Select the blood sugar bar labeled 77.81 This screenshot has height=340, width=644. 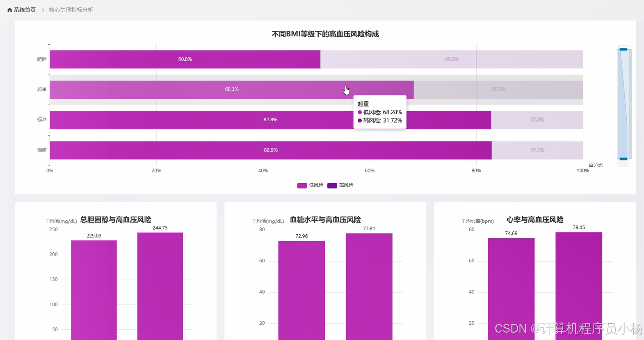(x=369, y=287)
